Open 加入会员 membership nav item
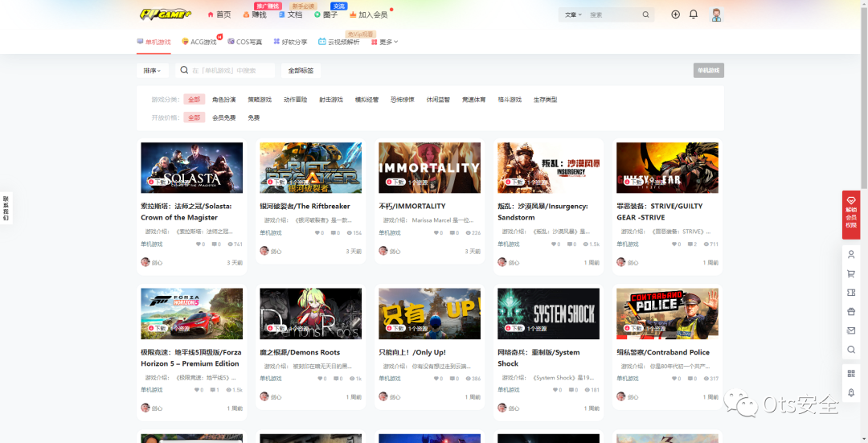This screenshot has width=868, height=443. point(368,14)
